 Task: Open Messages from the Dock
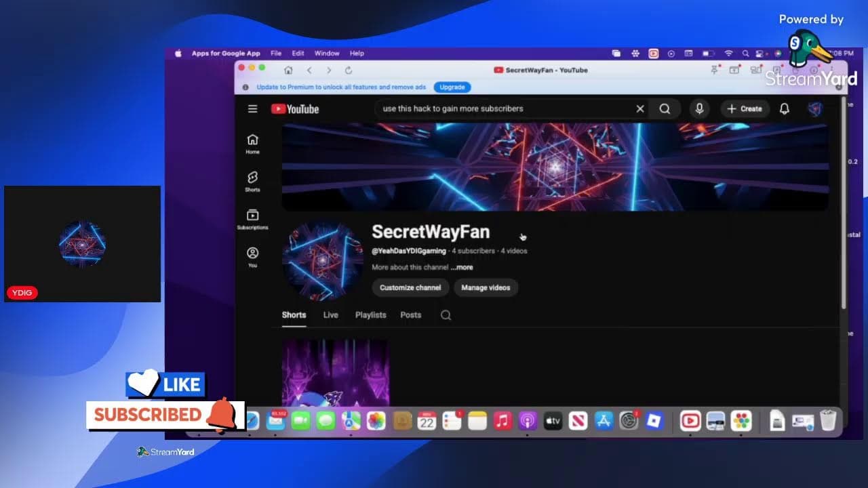[x=326, y=420]
